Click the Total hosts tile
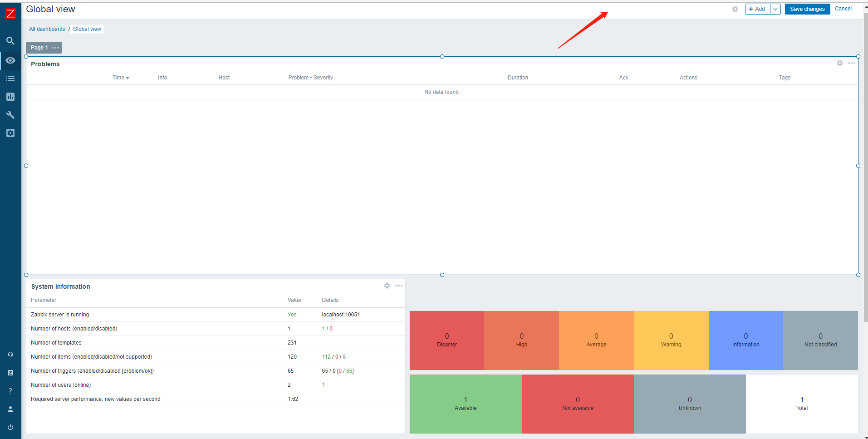Screen dimensions: 868x439 (802, 404)
